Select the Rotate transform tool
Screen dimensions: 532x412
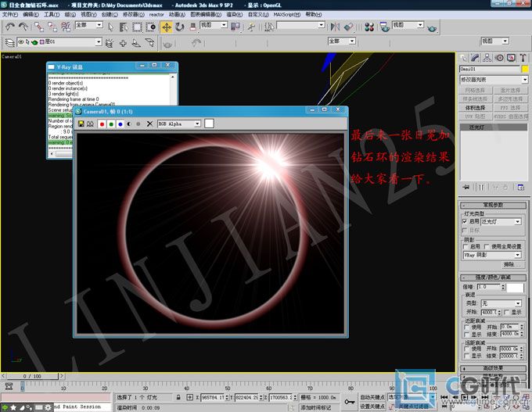tap(180, 27)
